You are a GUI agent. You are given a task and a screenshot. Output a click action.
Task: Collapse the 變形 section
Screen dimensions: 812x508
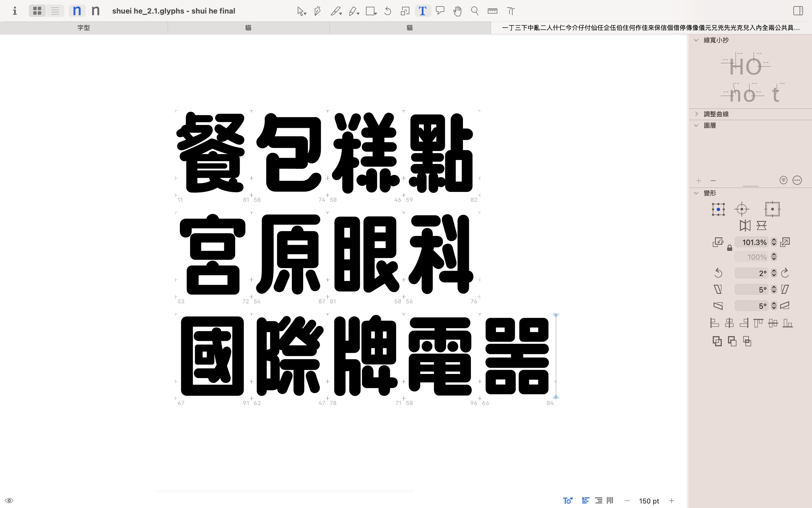pos(696,193)
